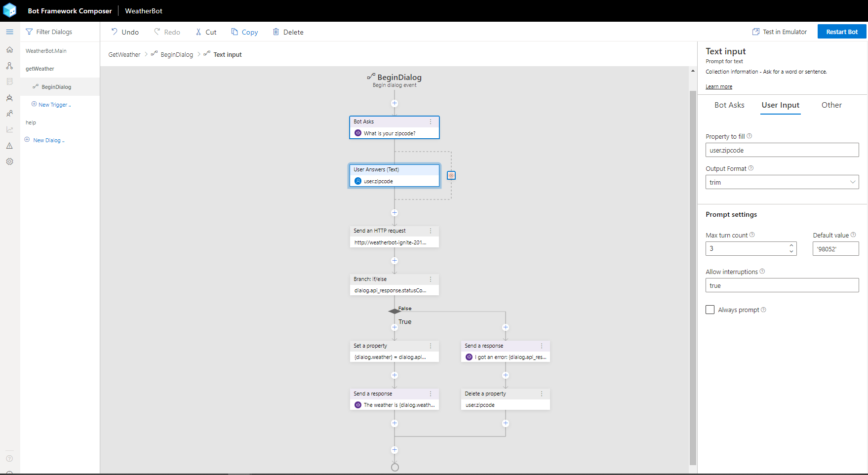Open the Home page icon in sidebar
The width and height of the screenshot is (868, 475).
click(x=9, y=49)
